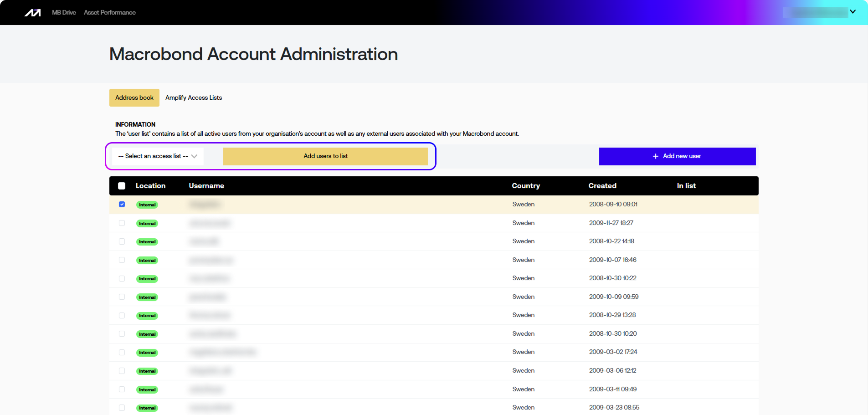This screenshot has width=868, height=415.
Task: Open the Amplify Access Lists tab
Action: pos(194,98)
